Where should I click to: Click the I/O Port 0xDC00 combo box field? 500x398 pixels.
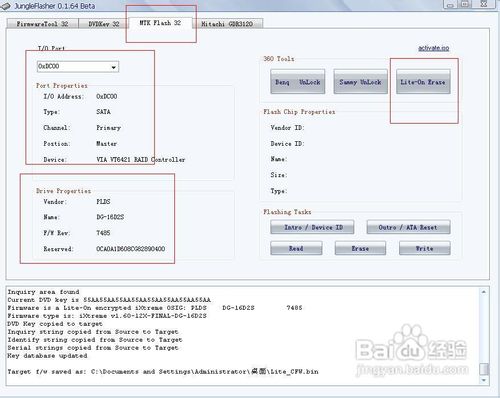(x=78, y=67)
